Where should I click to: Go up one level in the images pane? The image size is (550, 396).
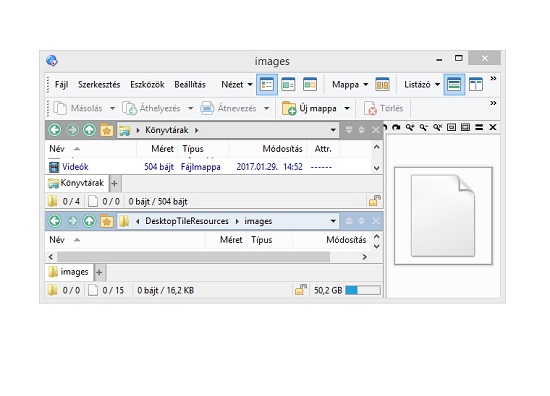pos(89,221)
